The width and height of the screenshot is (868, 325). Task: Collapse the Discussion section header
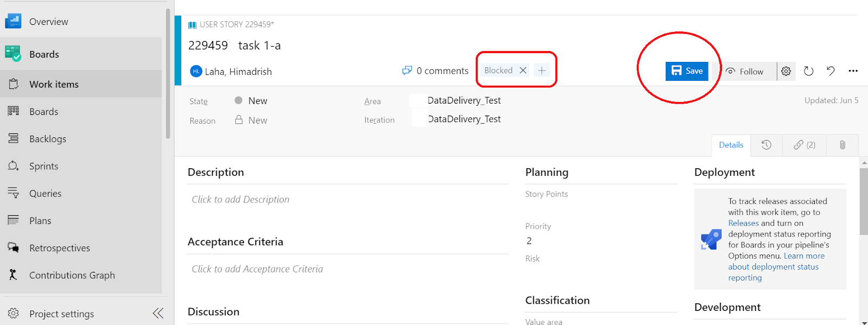coord(213,311)
